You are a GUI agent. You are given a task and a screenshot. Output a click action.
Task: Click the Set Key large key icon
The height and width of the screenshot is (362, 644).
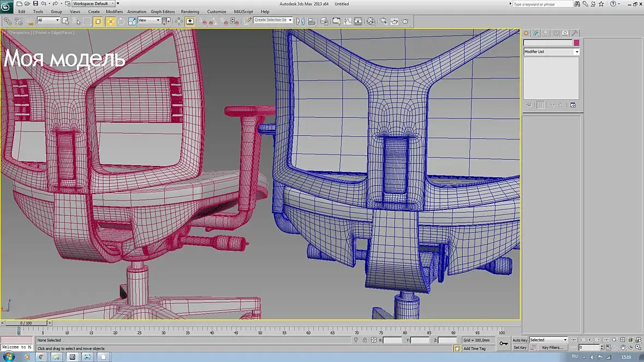[504, 343]
